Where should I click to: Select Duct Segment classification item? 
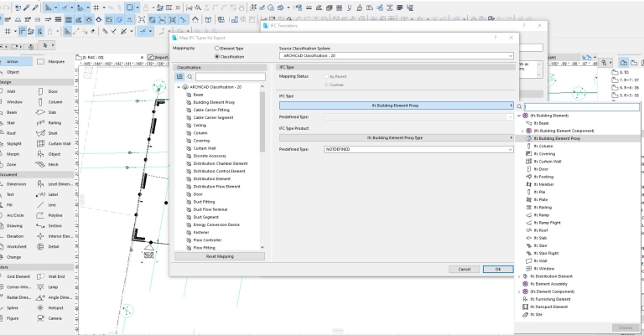coord(205,217)
